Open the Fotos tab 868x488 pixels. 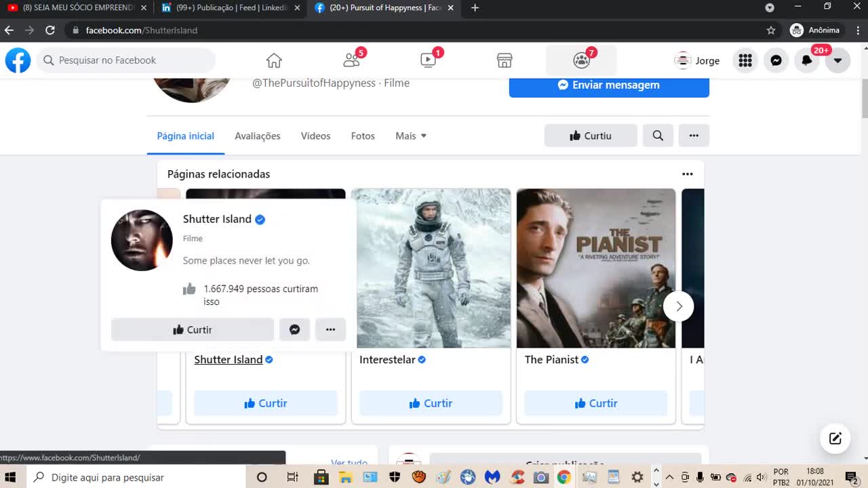(x=363, y=136)
